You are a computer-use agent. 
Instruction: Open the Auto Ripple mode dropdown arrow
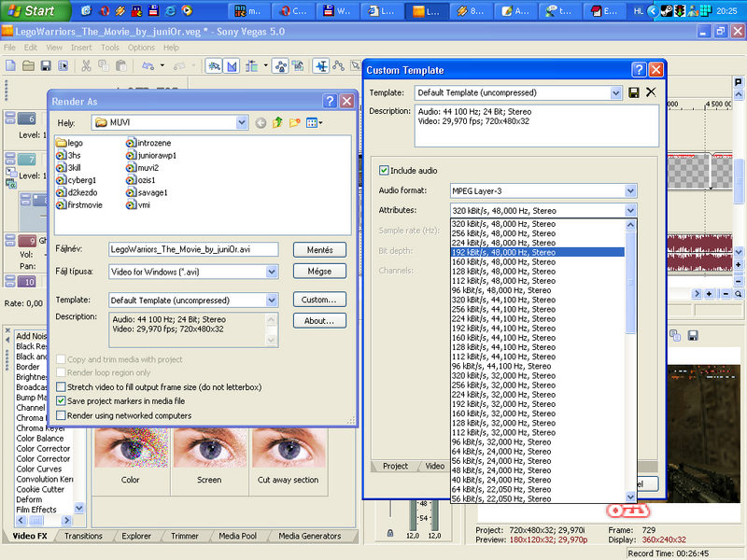coord(265,65)
